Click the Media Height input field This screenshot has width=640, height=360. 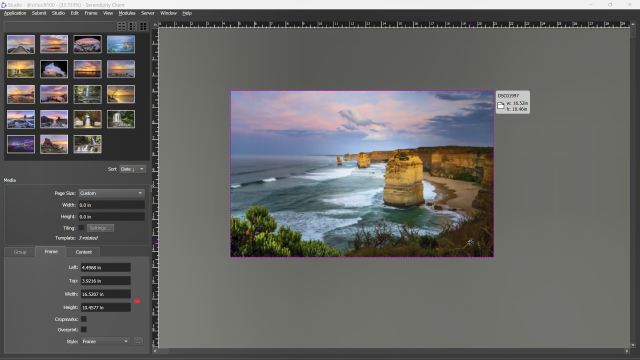pos(111,217)
